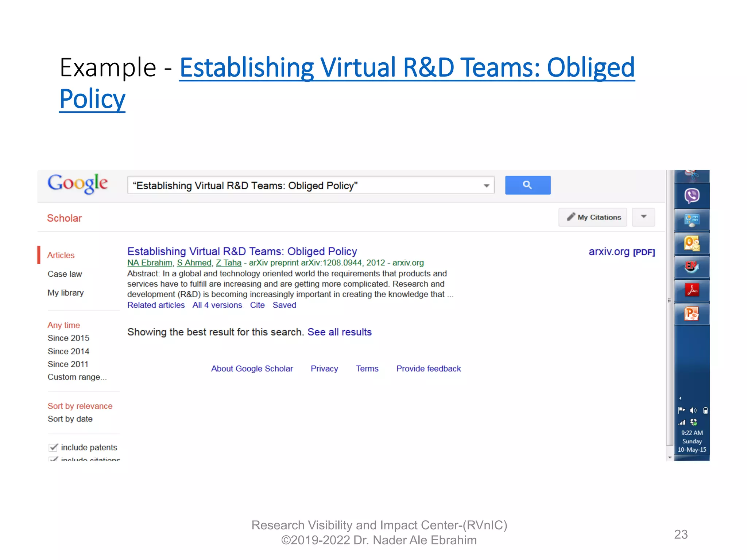747x560 pixels.
Task: Click Related articles link
Action: [x=156, y=305]
